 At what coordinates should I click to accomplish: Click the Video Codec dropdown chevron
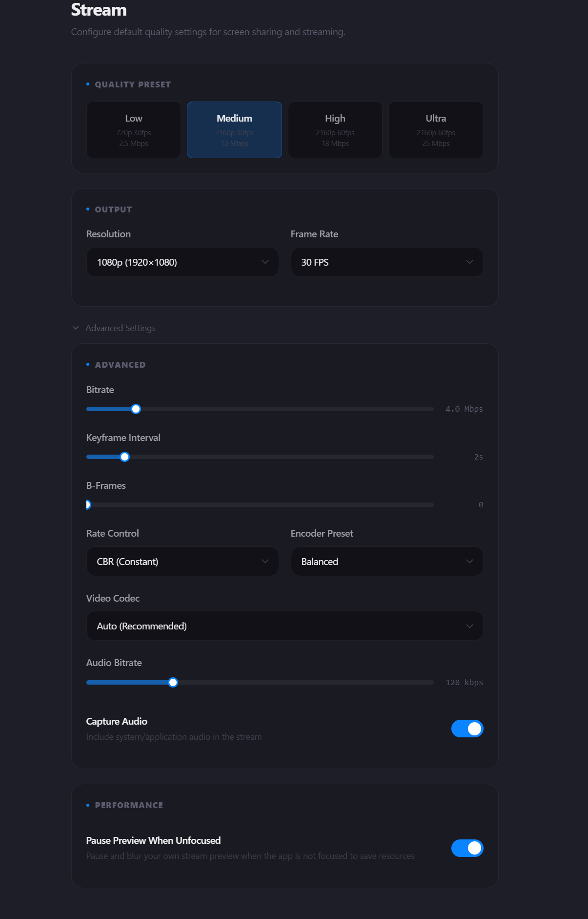pos(469,626)
